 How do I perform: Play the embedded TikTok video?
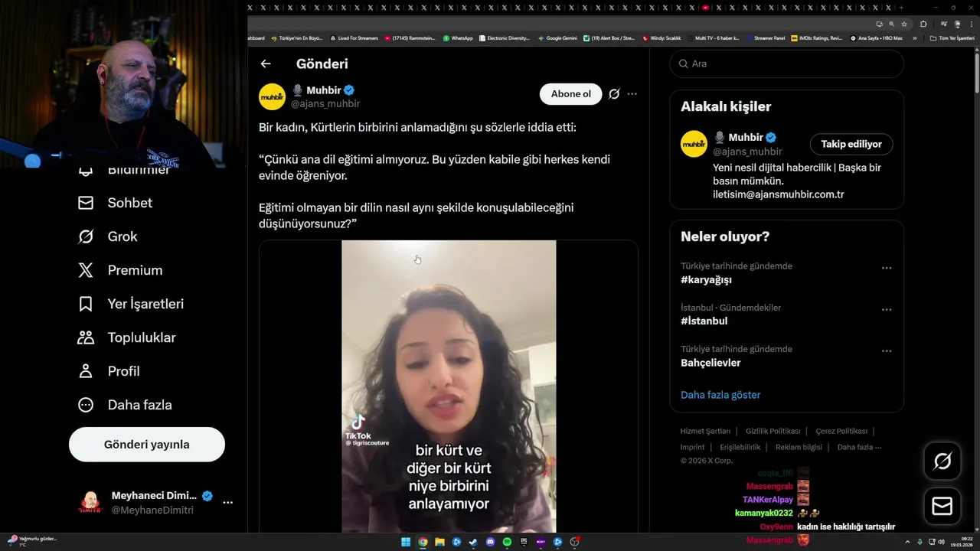(449, 386)
